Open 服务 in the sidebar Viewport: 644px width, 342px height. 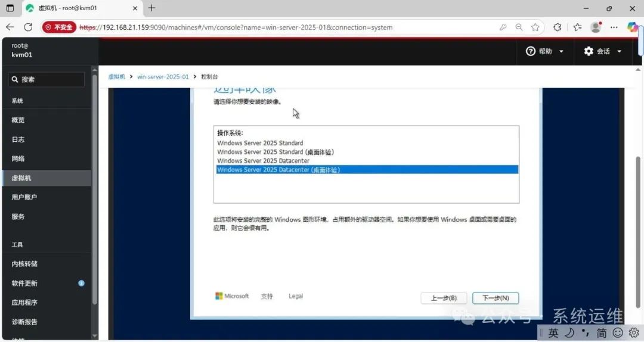[47, 216]
